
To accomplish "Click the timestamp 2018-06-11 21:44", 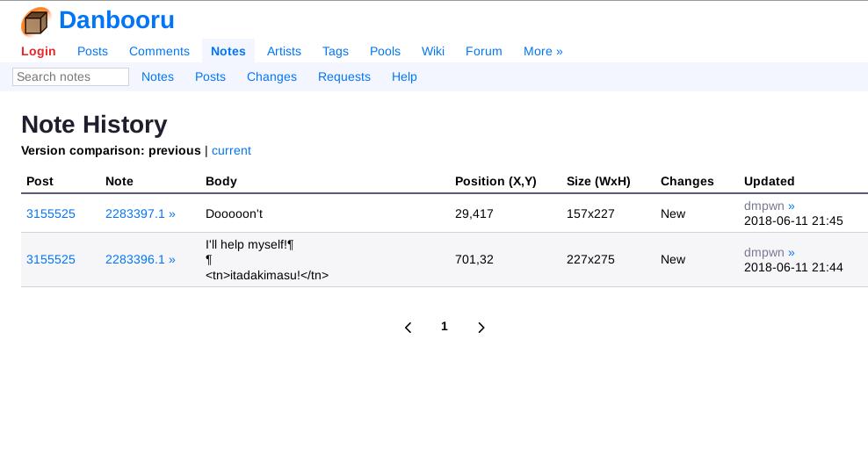I will click(x=793, y=267).
